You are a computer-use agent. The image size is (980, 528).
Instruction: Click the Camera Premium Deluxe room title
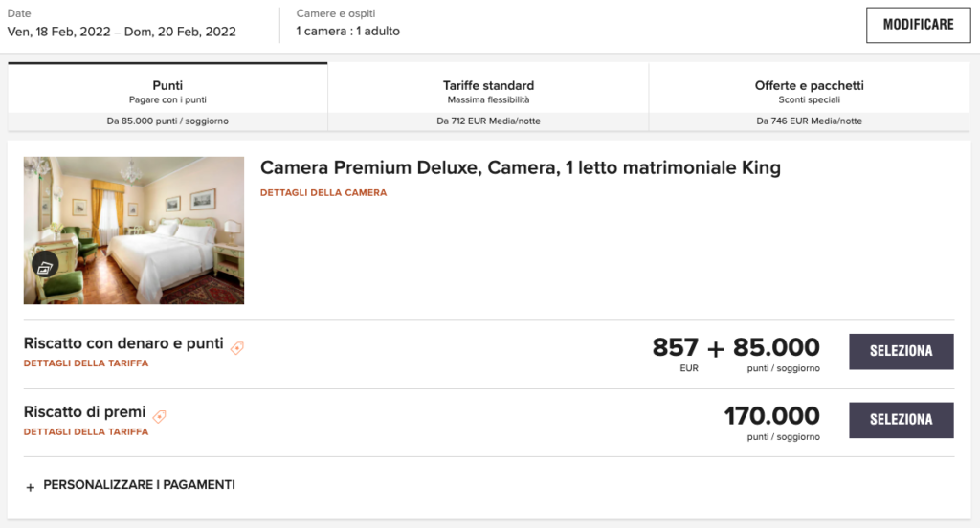pos(520,168)
